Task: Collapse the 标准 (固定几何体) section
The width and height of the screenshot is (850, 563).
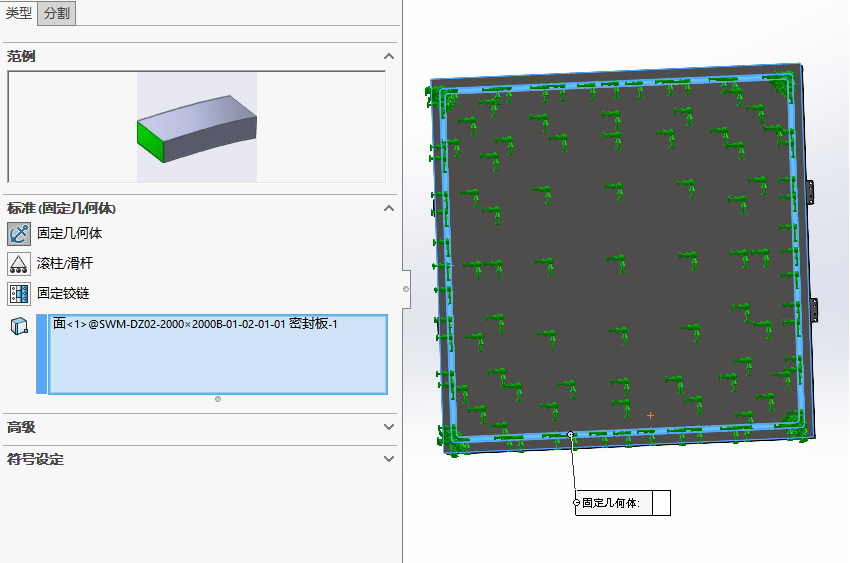Action: 388,208
